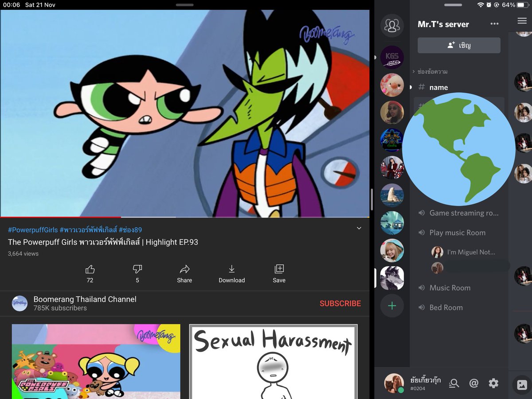Switch to the duck avatar server

tap(392, 85)
